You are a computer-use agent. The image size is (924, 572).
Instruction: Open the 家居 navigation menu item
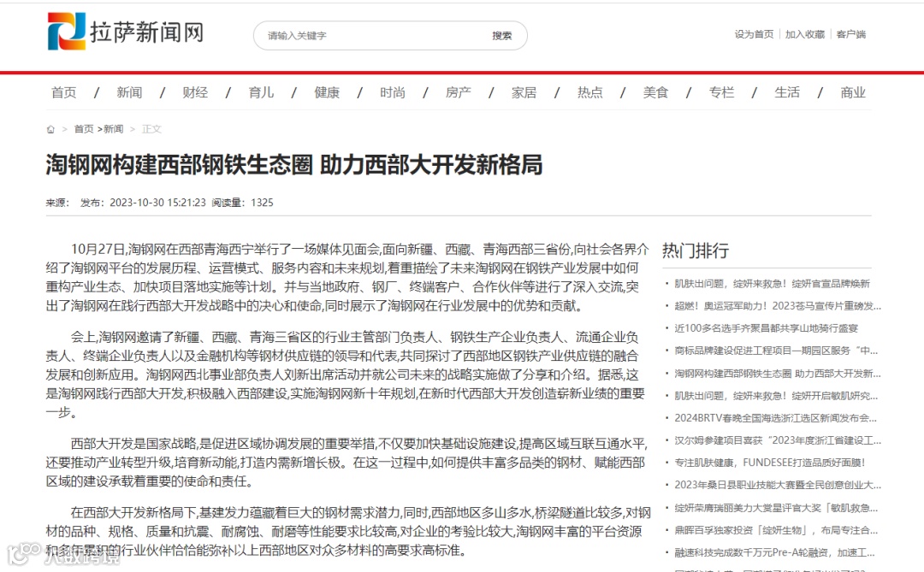(524, 92)
